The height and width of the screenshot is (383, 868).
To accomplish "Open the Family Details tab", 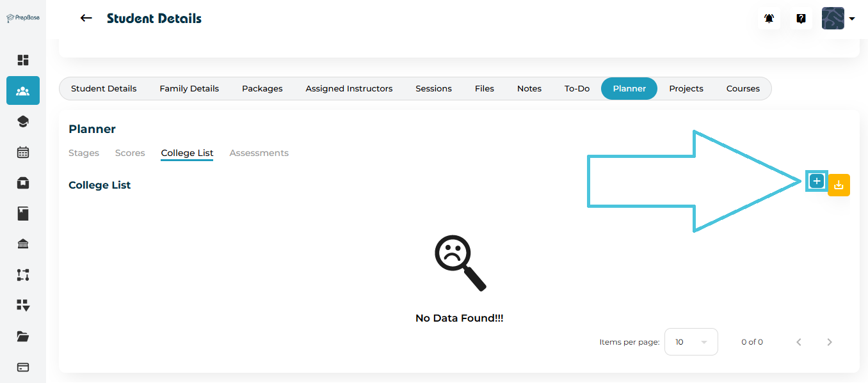I will pyautogui.click(x=189, y=89).
